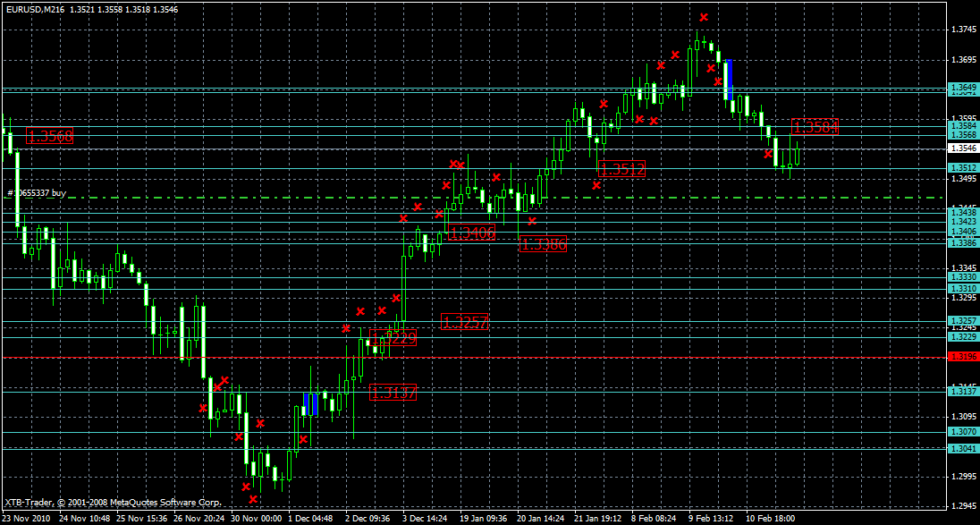980x525 pixels.
Task: Click the red 1.3568 price box on the chart
Action: (51, 137)
